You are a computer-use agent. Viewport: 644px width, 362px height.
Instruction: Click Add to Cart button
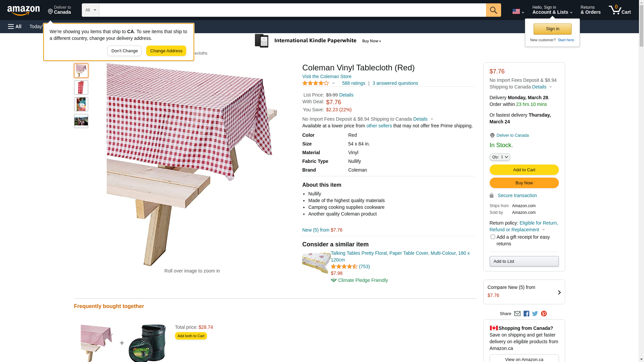click(x=524, y=170)
